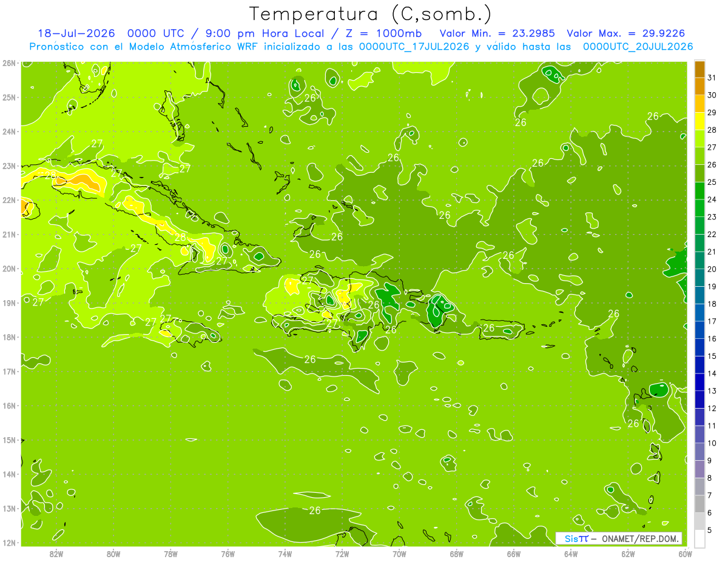Click the 22N latitude axis label
Screen dimensions: 728x562
[x=8, y=200]
